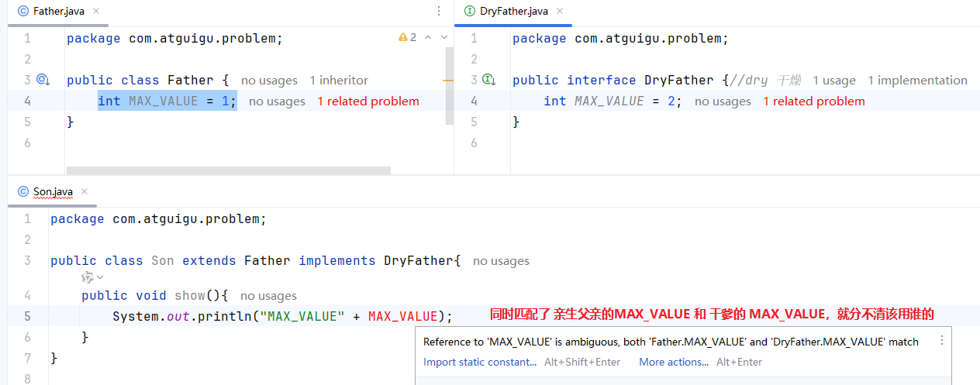
Task: Click the warning count indicator in Father.java
Action: click(408, 37)
